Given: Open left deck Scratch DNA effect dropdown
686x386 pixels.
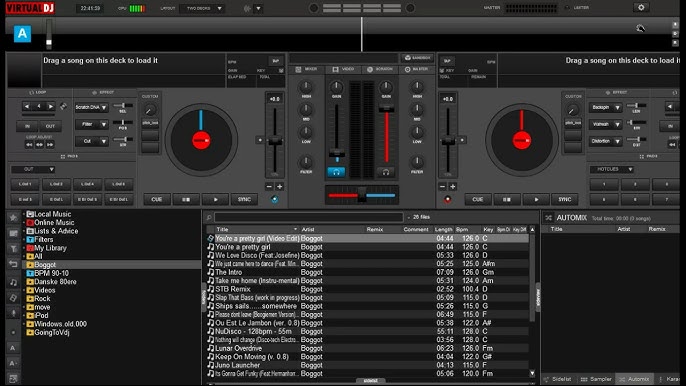Looking at the screenshot, I should point(91,107).
